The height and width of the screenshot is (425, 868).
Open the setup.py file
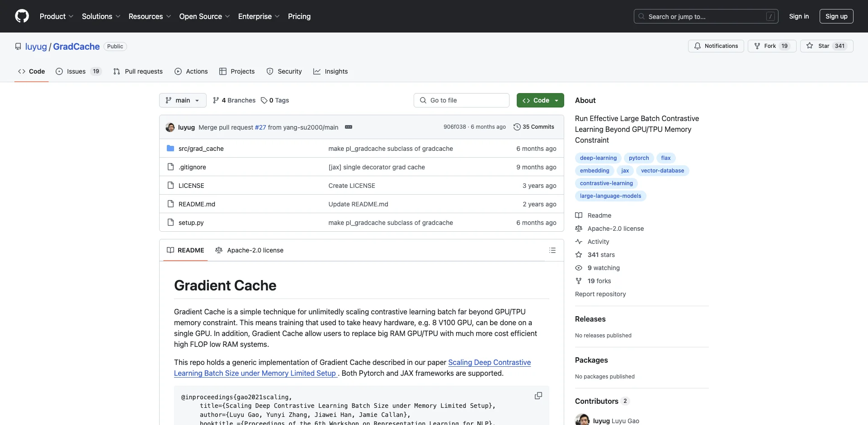point(191,223)
